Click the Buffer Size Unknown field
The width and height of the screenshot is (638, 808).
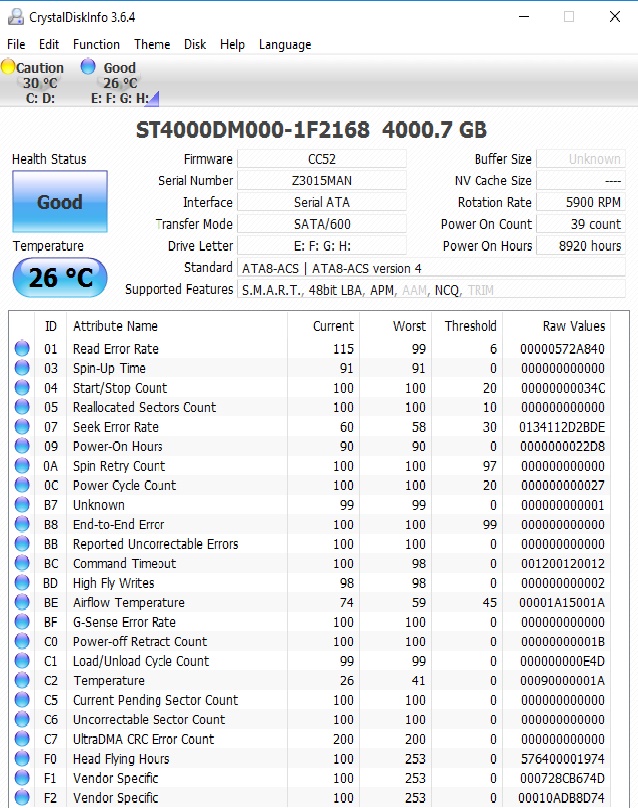pyautogui.click(x=581, y=159)
